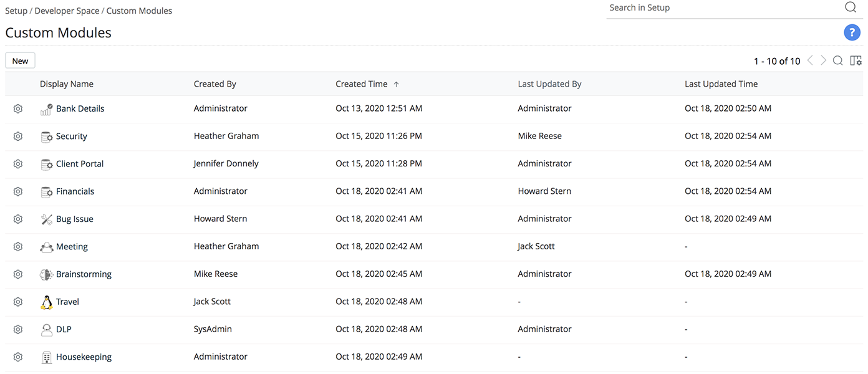Go to next page of modules
The width and height of the screenshot is (868, 374).
click(x=824, y=60)
